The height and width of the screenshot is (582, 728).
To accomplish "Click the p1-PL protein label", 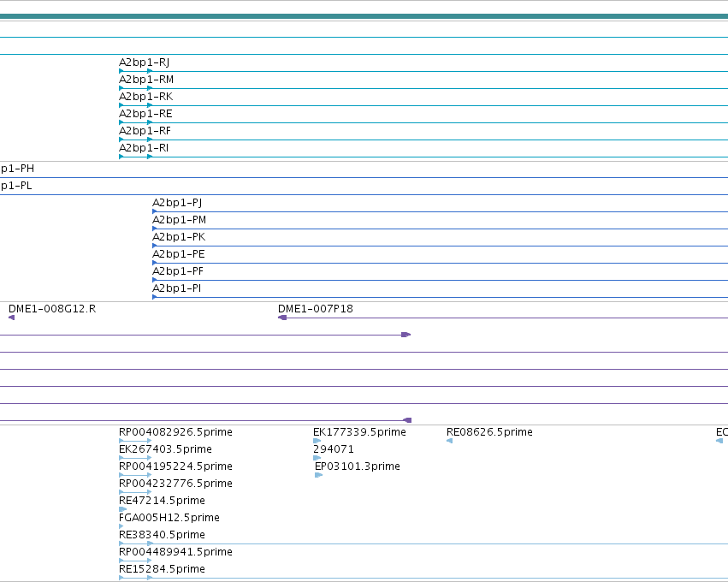I will click(15, 186).
